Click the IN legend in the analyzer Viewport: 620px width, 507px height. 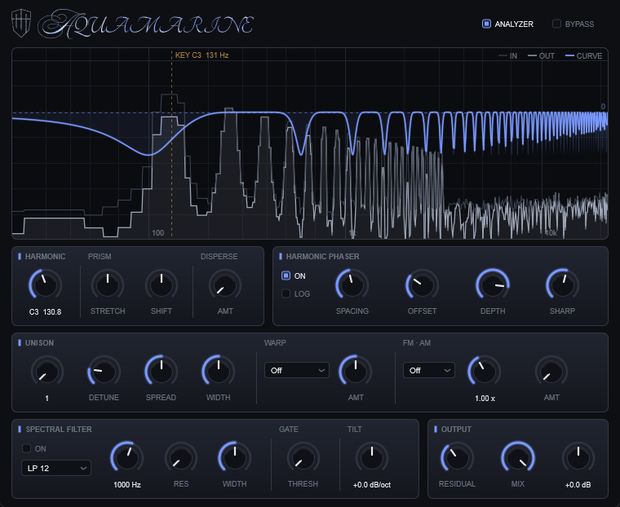(508, 56)
